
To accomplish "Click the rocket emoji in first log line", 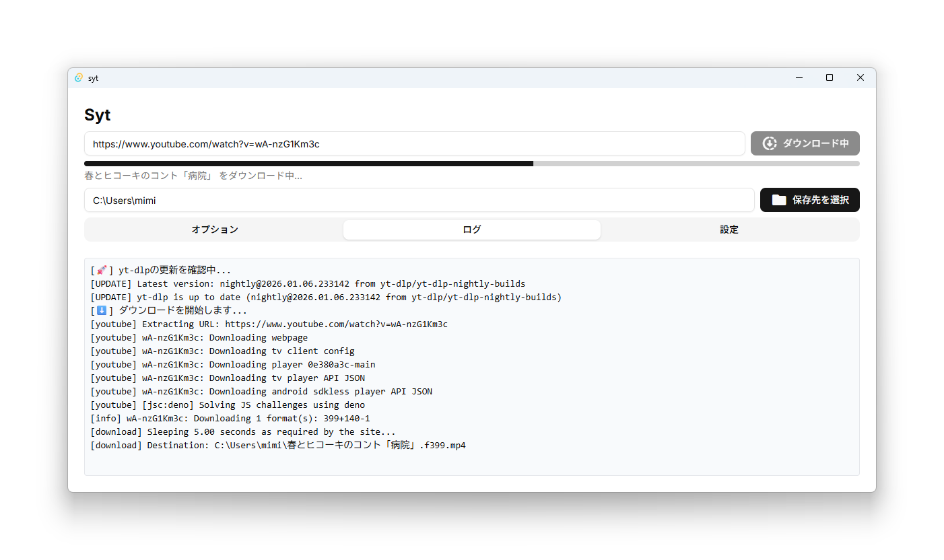I will (102, 271).
